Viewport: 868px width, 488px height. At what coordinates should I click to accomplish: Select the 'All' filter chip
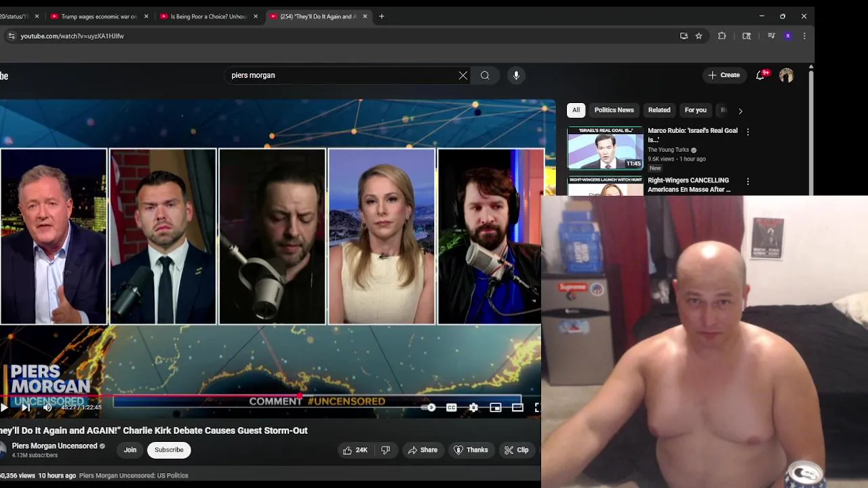point(576,110)
